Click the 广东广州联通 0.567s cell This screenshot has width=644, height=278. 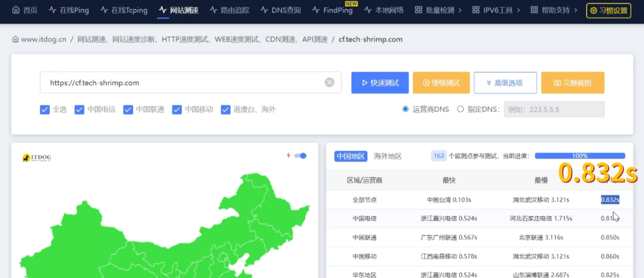449,237
